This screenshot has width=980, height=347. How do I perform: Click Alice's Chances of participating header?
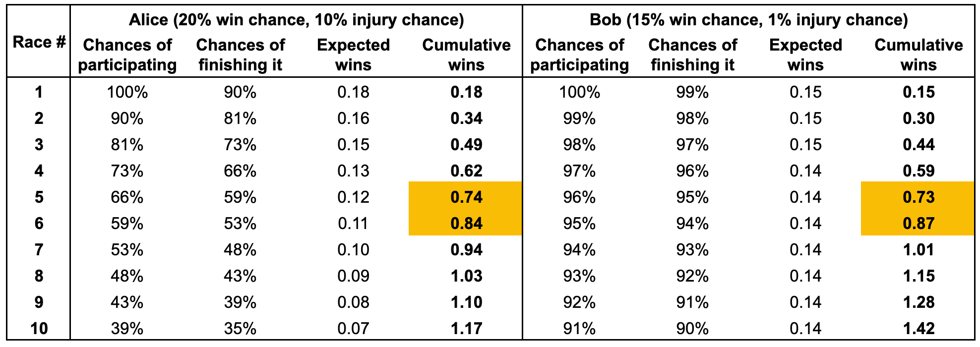(127, 55)
